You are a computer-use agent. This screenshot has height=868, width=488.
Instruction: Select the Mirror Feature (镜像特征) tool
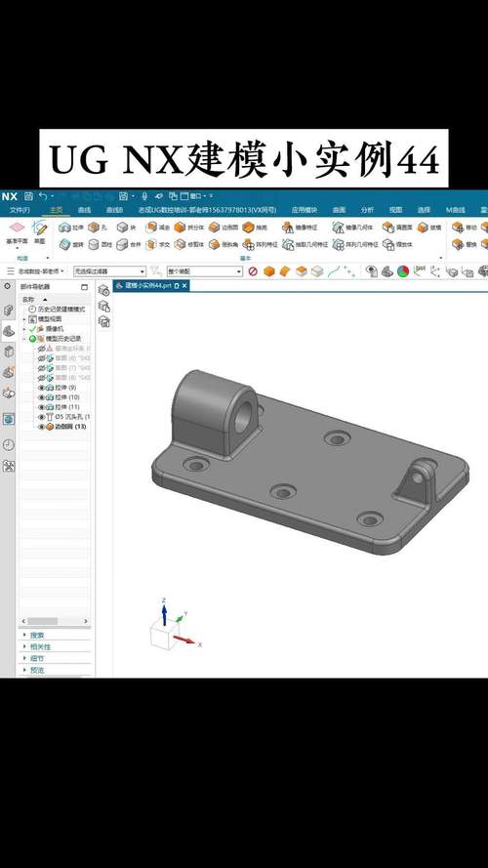(x=300, y=227)
